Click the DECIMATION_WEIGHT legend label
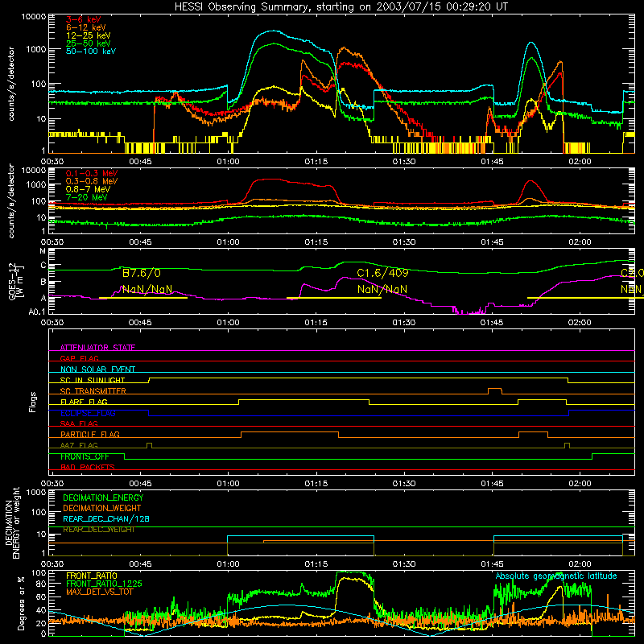This screenshot has height=644, width=644. (x=102, y=508)
